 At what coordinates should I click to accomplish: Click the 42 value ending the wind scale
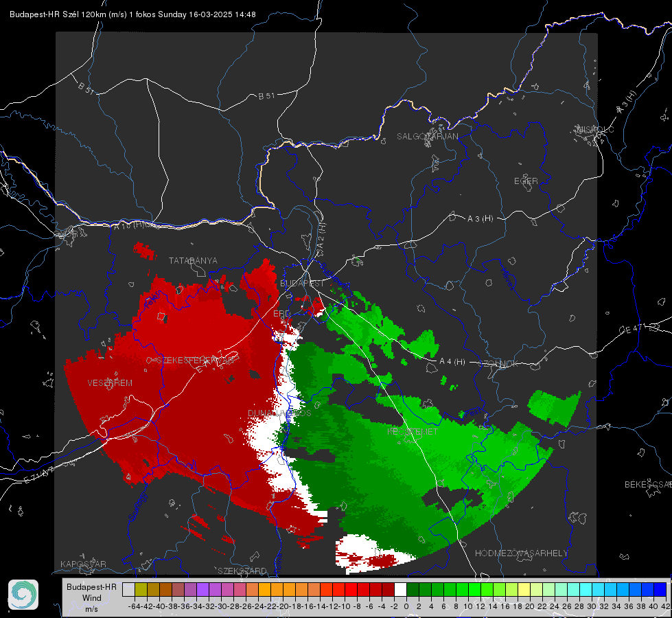(666, 606)
